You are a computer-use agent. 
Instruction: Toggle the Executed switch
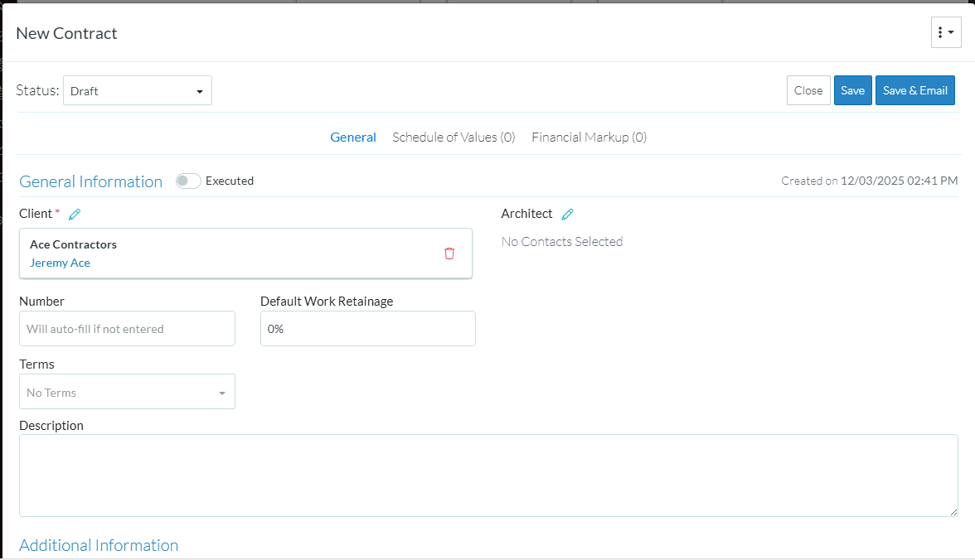(188, 181)
